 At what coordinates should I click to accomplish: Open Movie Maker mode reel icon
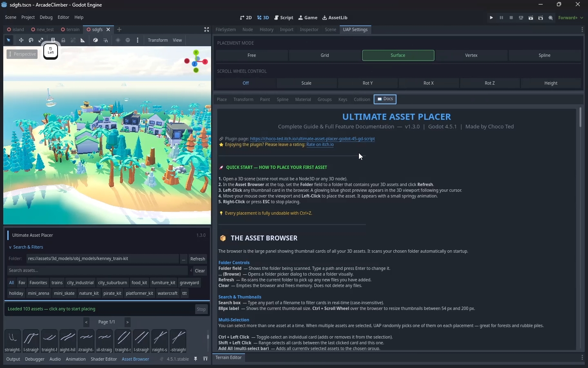coord(551,18)
